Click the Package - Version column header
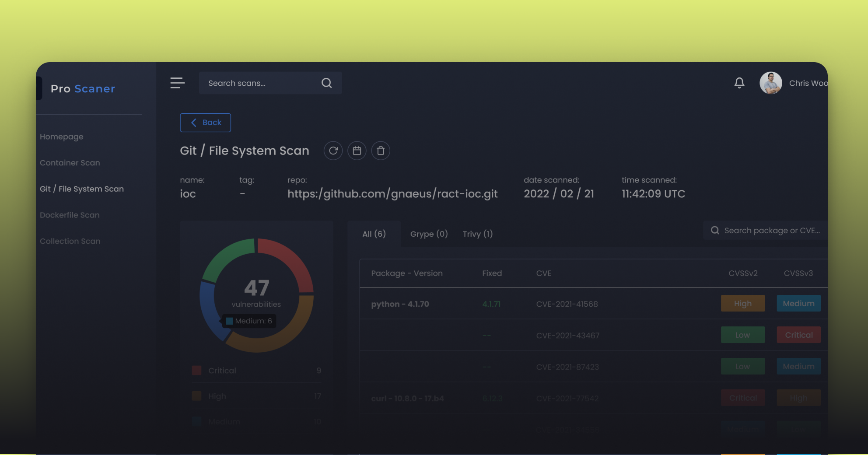The height and width of the screenshot is (455, 868). (x=407, y=273)
